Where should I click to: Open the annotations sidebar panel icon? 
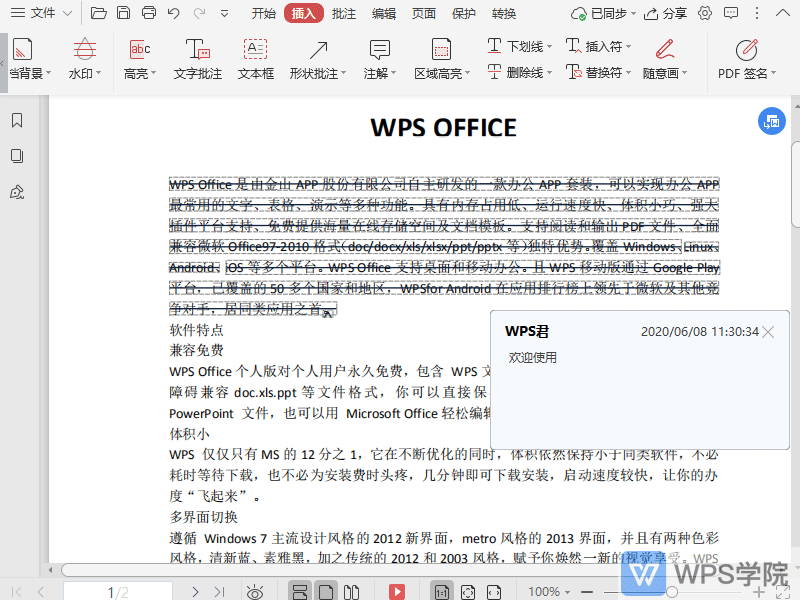(x=17, y=192)
